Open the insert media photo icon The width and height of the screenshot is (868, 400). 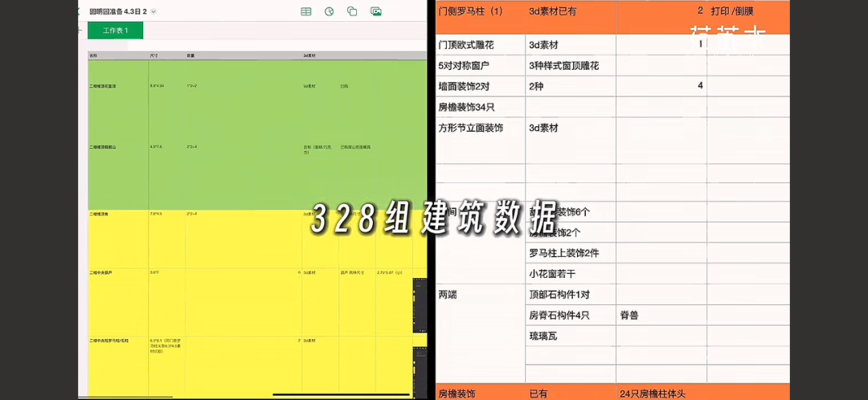[376, 11]
